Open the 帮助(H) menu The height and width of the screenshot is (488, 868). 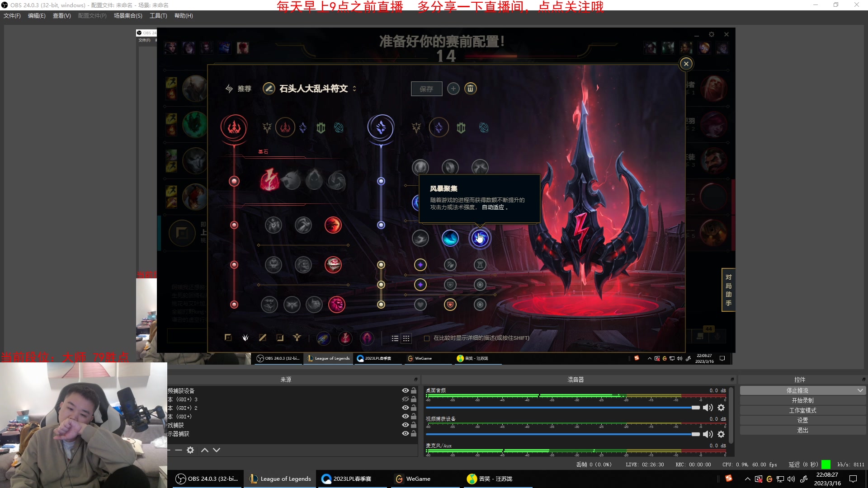pos(184,16)
